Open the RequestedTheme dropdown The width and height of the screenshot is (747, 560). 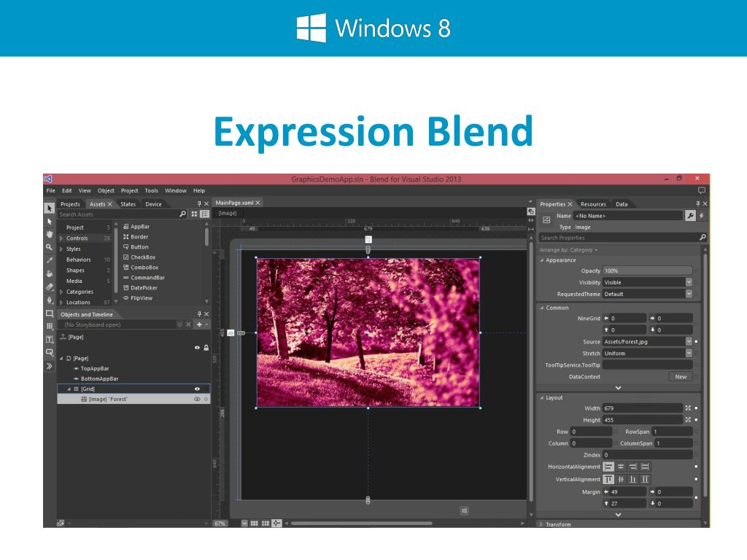click(x=689, y=294)
